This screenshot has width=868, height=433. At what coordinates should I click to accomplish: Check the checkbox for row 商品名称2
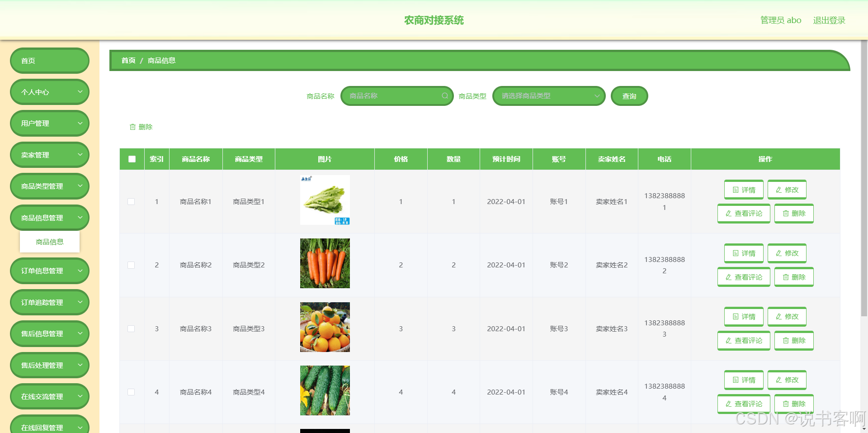pos(131,265)
